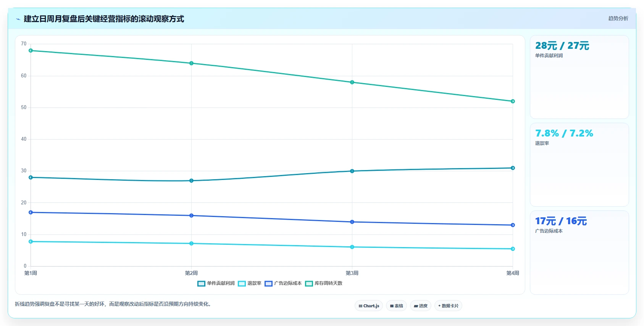Toggle the 广告边际成本 legend color box
The width and height of the screenshot is (644, 326).
point(268,283)
